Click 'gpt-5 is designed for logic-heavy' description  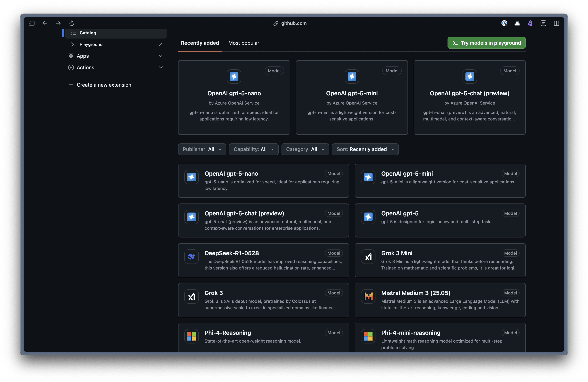click(437, 222)
